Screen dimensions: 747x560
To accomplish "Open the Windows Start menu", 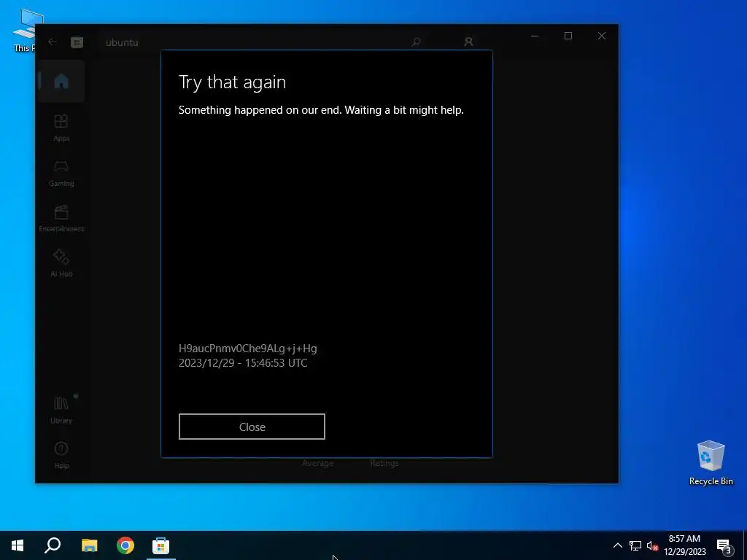I will tap(18, 545).
